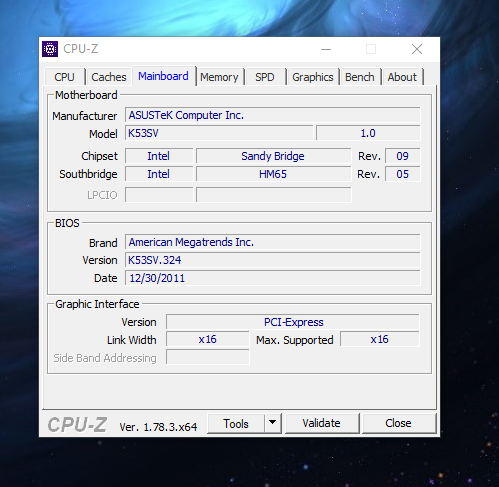This screenshot has width=499, height=487.
Task: Click the Manufacturer field ASUSTeK Computer Inc.
Action: click(273, 115)
